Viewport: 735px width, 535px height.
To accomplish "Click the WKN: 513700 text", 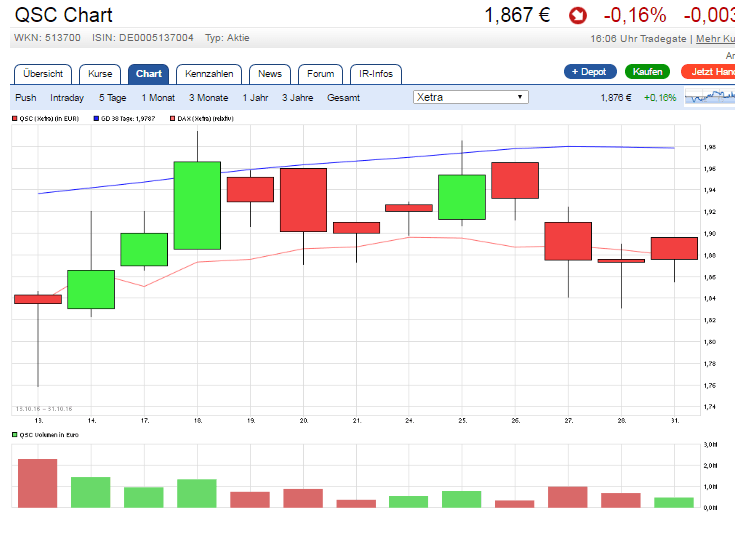I will pos(47,38).
